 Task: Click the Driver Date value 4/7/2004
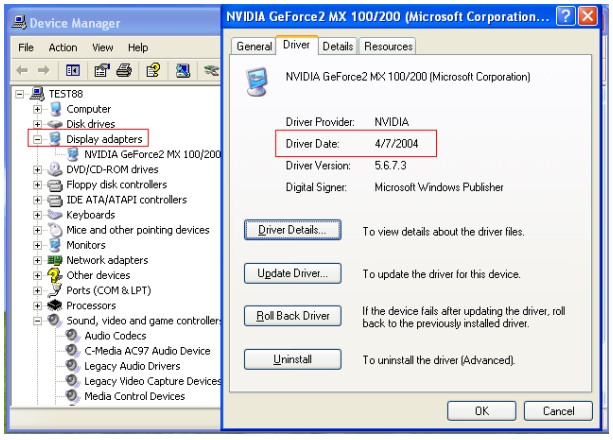(396, 144)
